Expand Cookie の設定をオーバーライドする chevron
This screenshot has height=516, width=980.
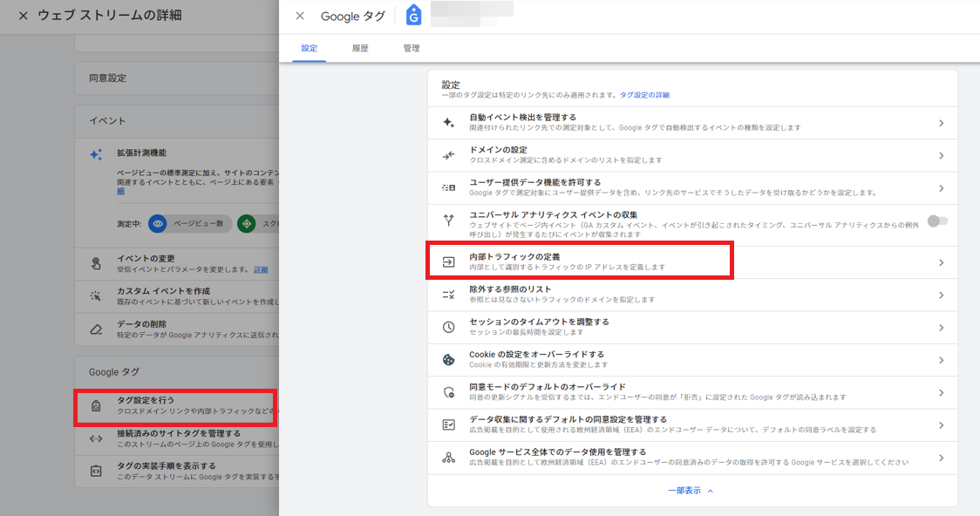[942, 361]
